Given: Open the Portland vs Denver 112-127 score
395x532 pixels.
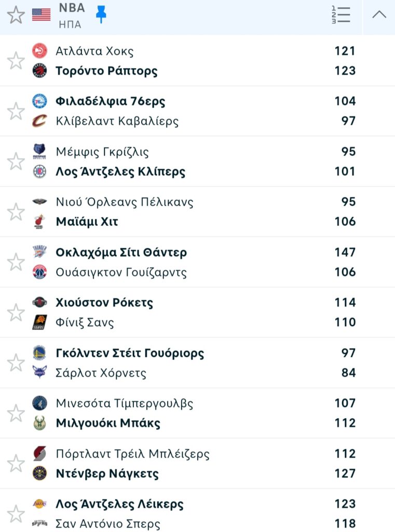Looking at the screenshot, I should pyautogui.click(x=345, y=463).
